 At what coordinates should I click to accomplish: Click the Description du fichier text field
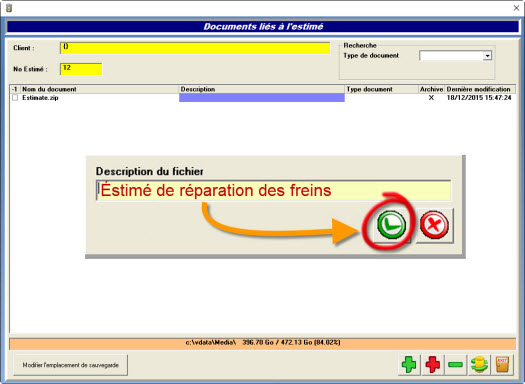[273, 190]
